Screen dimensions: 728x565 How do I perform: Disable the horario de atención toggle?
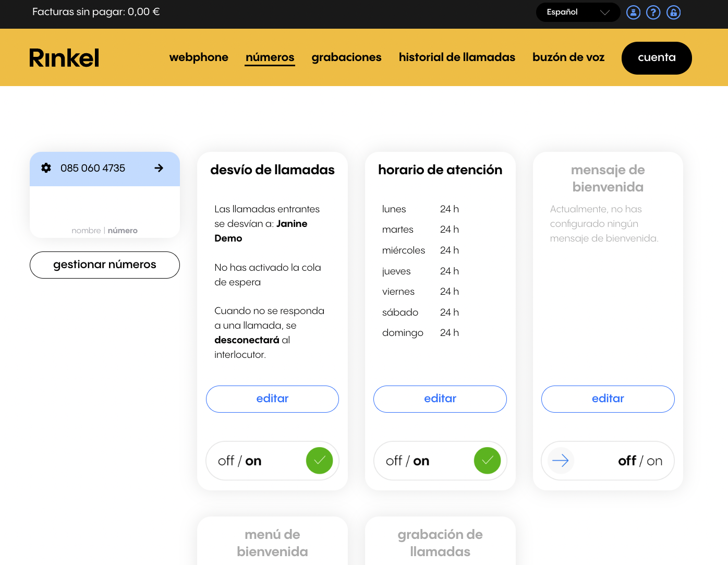coord(394,461)
